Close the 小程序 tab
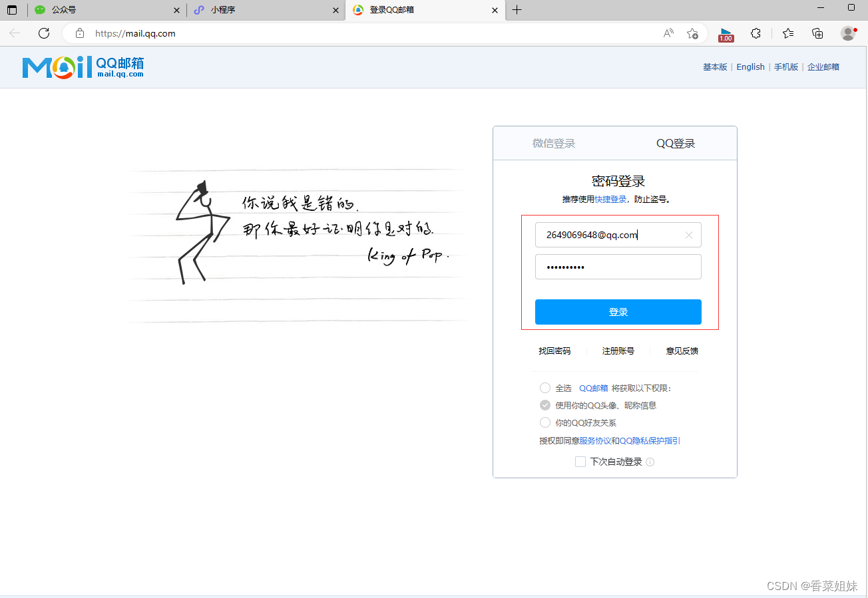Image resolution: width=868 pixels, height=598 pixels. (335, 10)
